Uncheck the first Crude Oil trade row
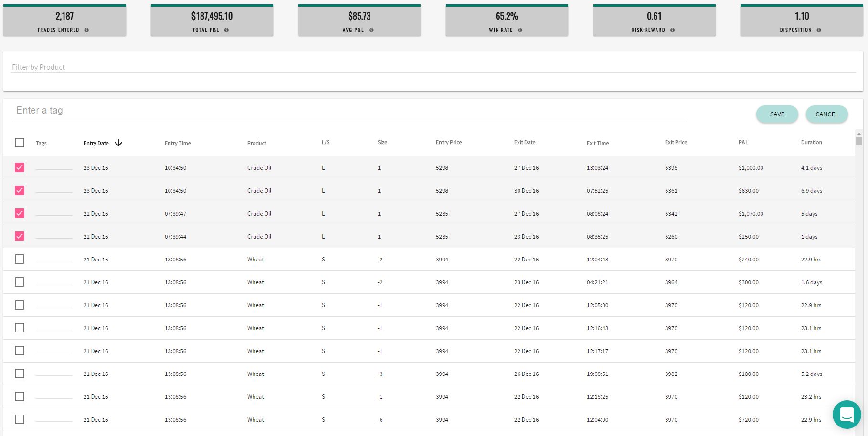 pyautogui.click(x=20, y=167)
